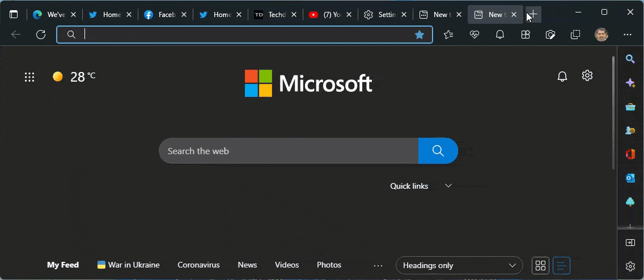Expand the Quick links chevron

448,185
